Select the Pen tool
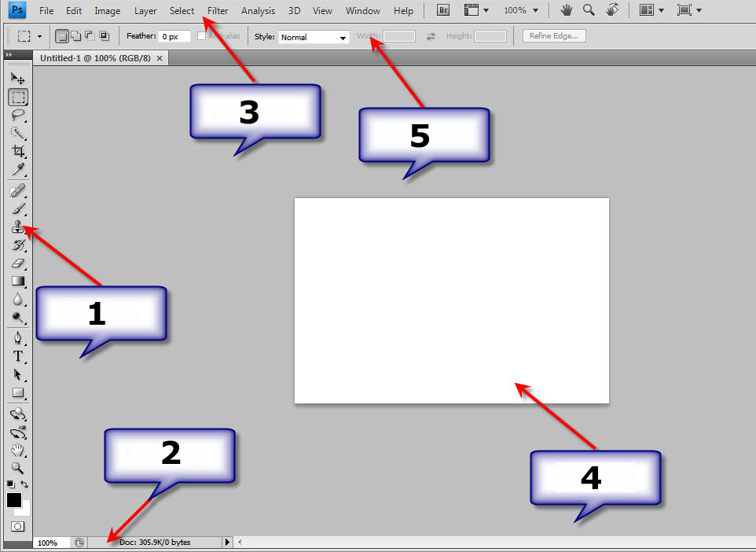Image resolution: width=756 pixels, height=552 pixels. 18,338
